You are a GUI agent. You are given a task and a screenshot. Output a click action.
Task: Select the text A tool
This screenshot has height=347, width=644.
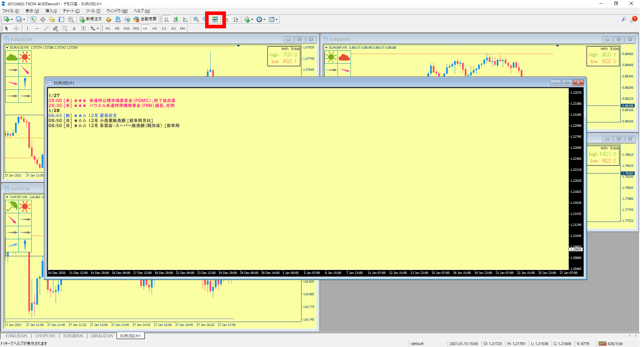pos(74,28)
